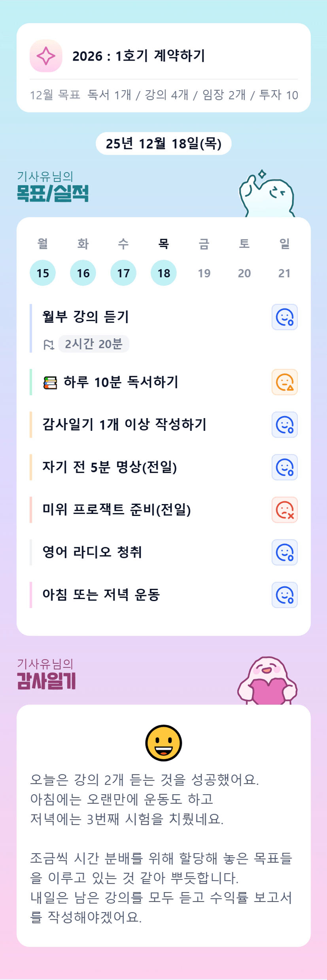Click the status face for 월부 강의 듣기
Image resolution: width=327 pixels, height=980 pixels.
coord(284,317)
